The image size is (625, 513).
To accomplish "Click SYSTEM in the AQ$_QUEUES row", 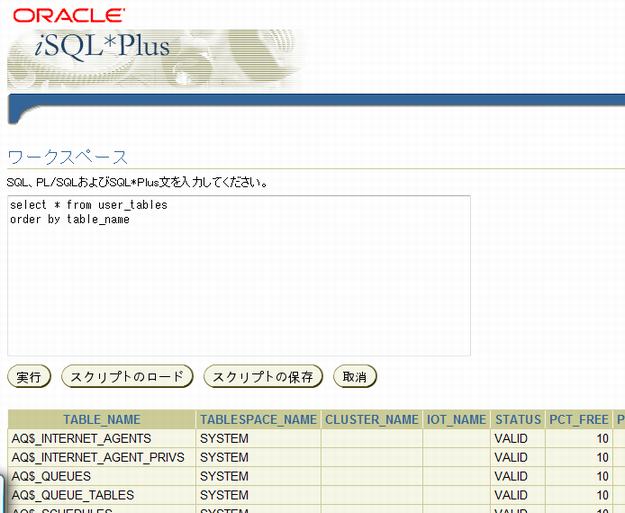I will [x=224, y=476].
